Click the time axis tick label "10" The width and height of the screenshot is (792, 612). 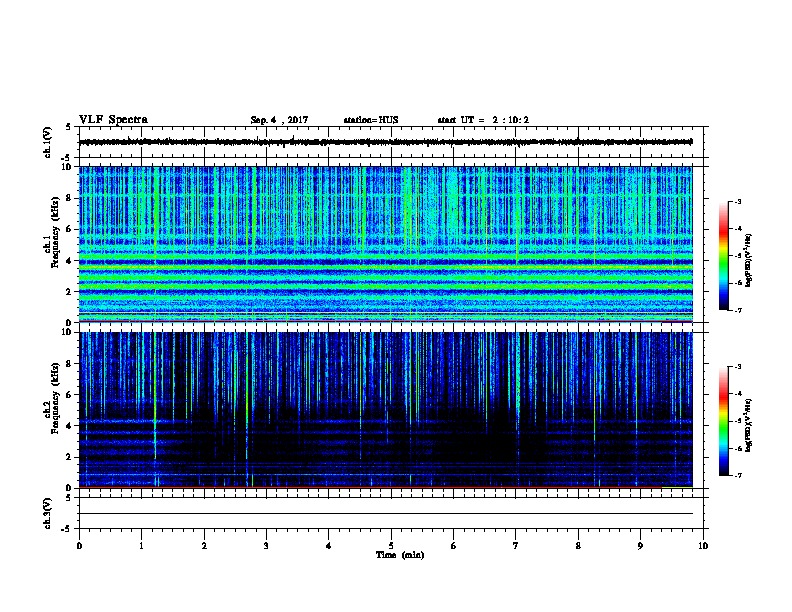click(x=703, y=545)
